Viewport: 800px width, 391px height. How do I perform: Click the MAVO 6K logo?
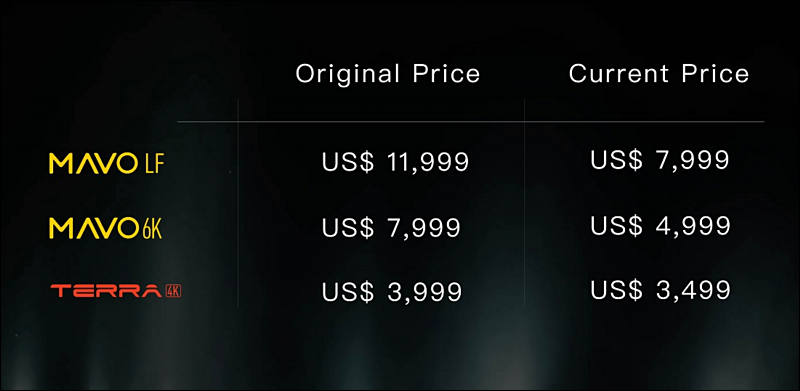click(x=106, y=228)
